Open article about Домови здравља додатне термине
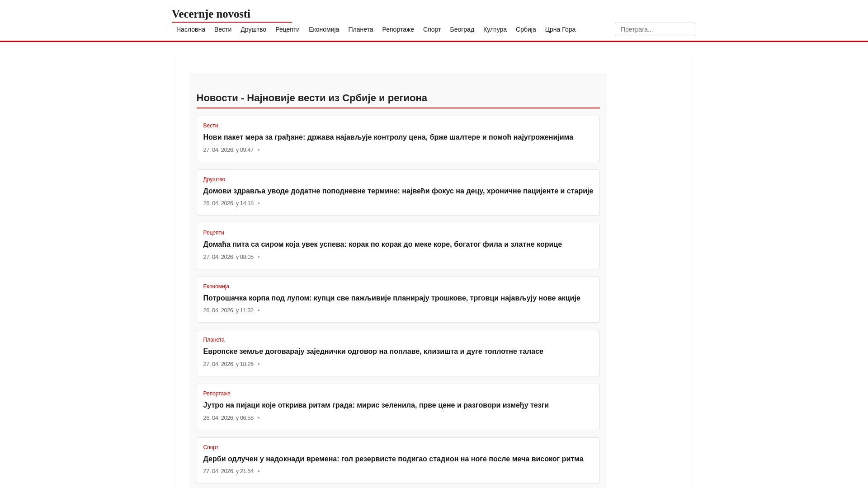 (398, 191)
